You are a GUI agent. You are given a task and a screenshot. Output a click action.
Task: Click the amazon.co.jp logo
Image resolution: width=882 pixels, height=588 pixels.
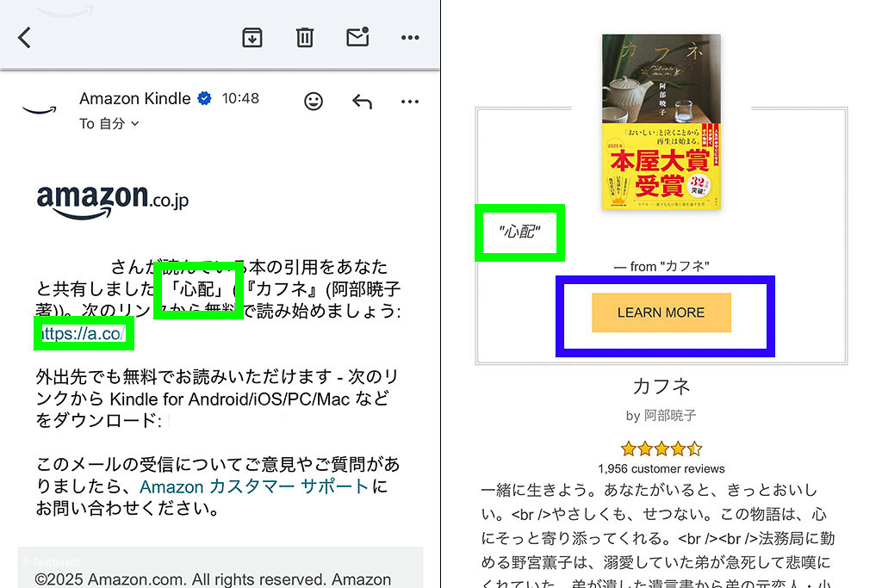[112, 200]
